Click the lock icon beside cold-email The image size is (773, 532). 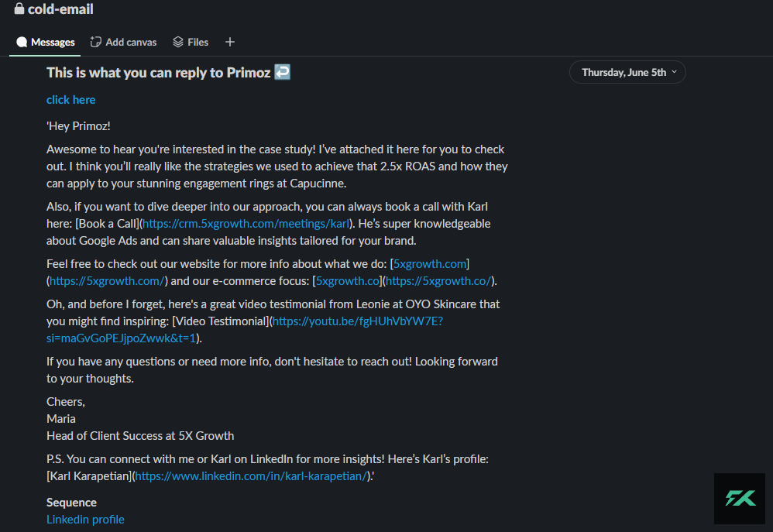19,9
